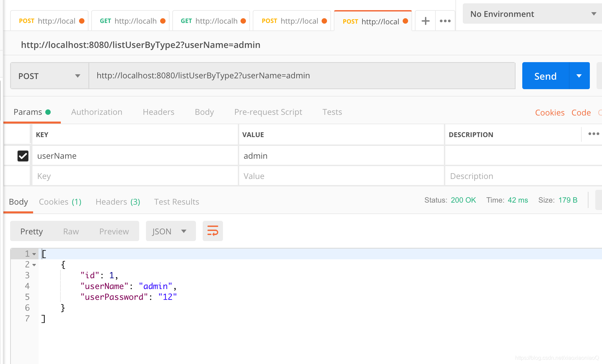Click the userName key cell

pos(135,156)
